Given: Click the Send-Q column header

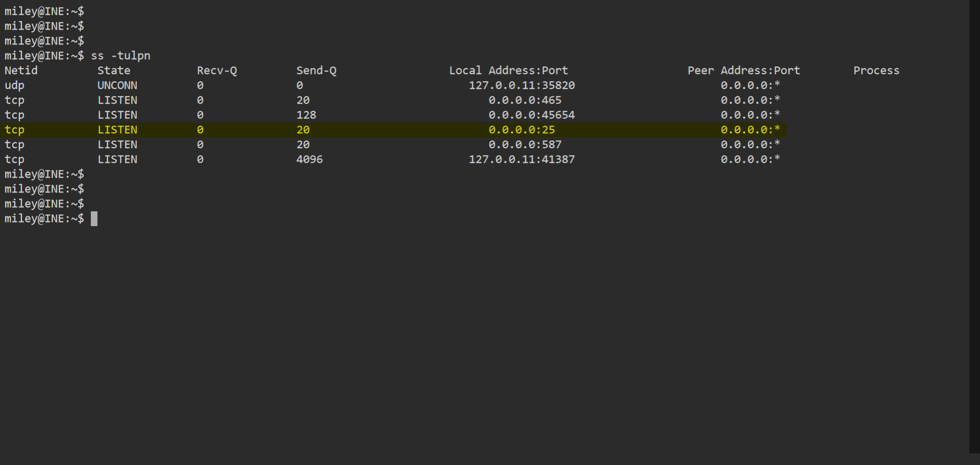Looking at the screenshot, I should coord(316,70).
